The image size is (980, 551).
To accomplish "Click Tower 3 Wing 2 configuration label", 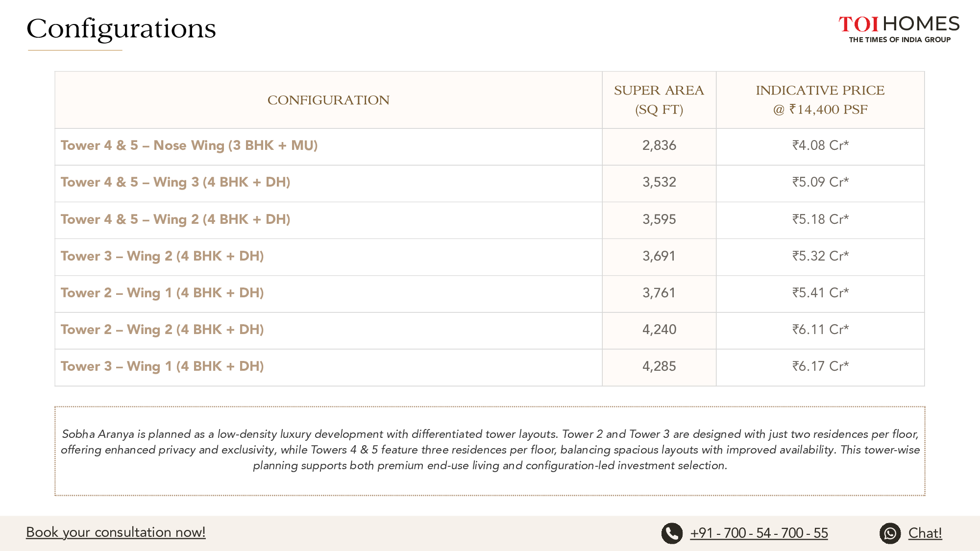I will [162, 256].
